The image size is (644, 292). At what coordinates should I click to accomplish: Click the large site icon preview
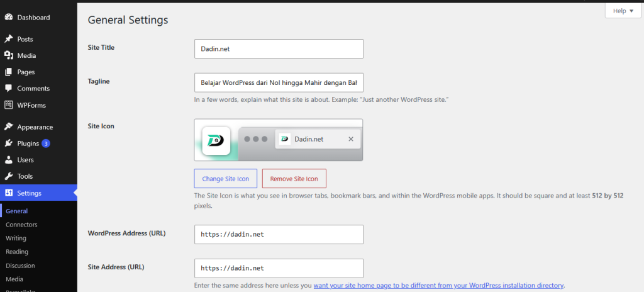(x=216, y=141)
